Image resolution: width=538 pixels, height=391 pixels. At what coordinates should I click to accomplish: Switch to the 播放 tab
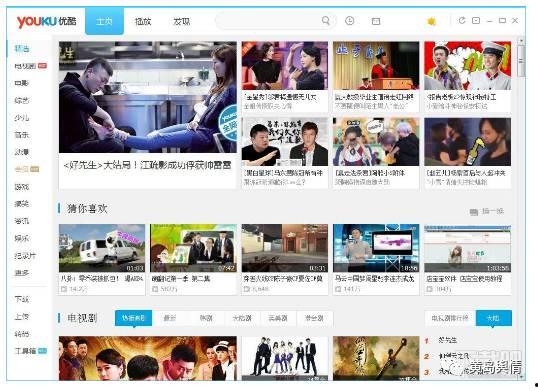(143, 22)
